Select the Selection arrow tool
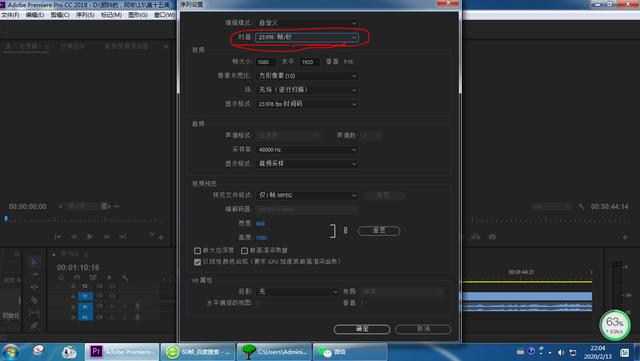Screen dimensions: 640x361 (34, 262)
